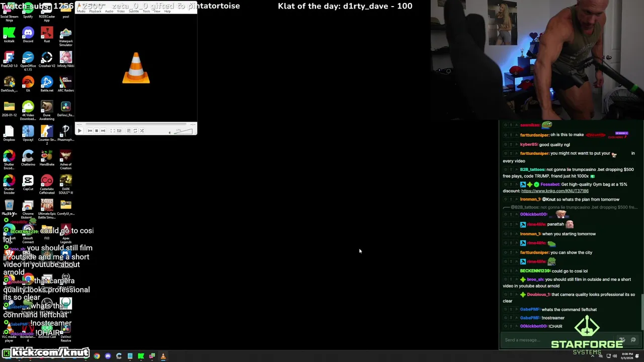Open the VLC Video menu
644x362 pixels.
pyautogui.click(x=121, y=12)
